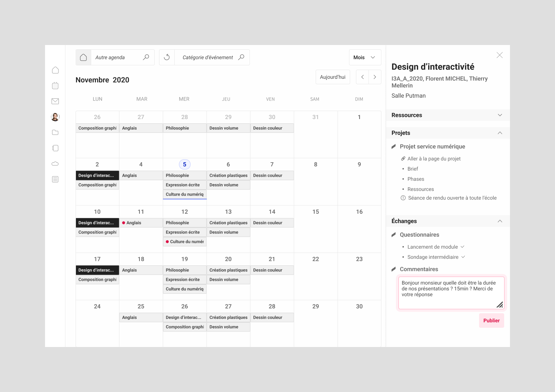Open Dessin couleur event on October 30
The height and width of the screenshot is (392, 555).
coord(272,128)
